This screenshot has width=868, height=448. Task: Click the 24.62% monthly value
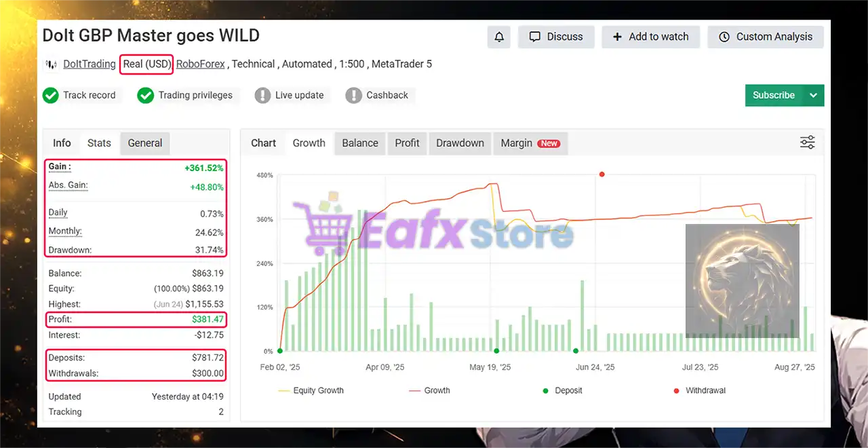pos(210,232)
